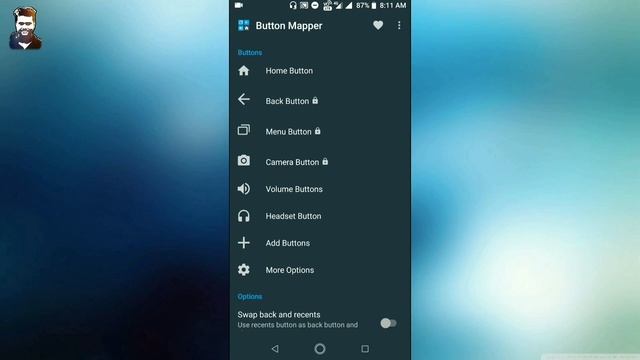Tap the lock icon beside Back Button
The width and height of the screenshot is (640, 360).
click(315, 100)
